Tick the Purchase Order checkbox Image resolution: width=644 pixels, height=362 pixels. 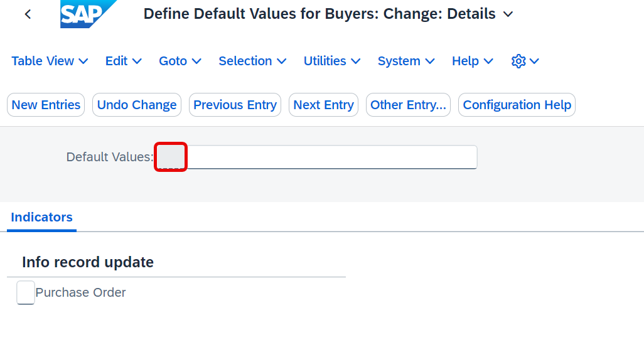coord(26,292)
